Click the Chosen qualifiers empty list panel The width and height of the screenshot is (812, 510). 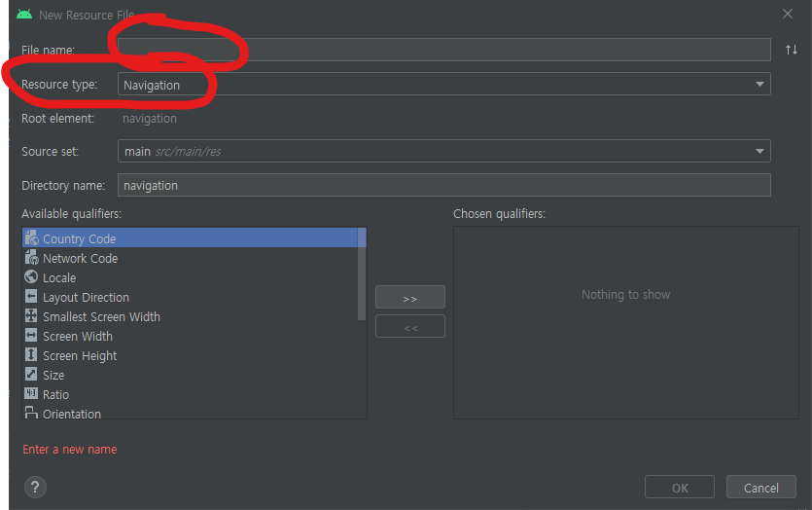626,322
